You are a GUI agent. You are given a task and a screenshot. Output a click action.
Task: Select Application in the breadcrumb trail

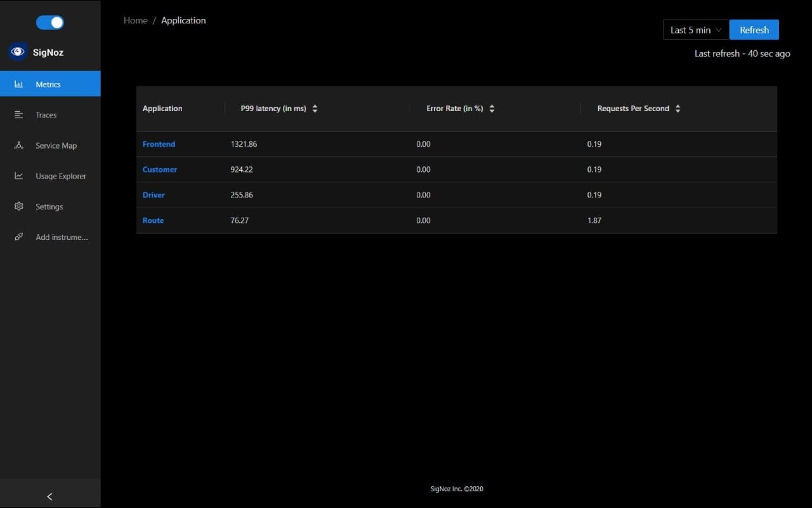183,20
